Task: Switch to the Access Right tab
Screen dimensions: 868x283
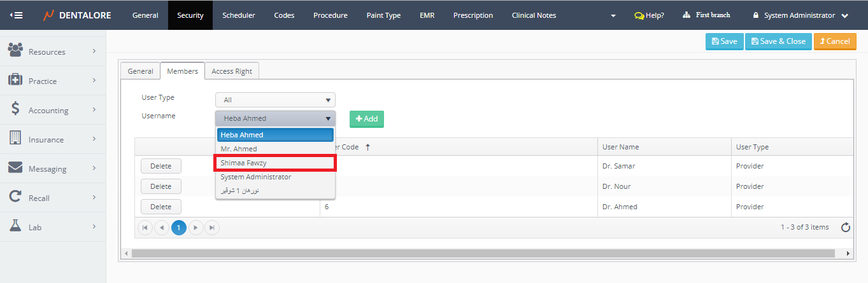Action: coord(231,71)
